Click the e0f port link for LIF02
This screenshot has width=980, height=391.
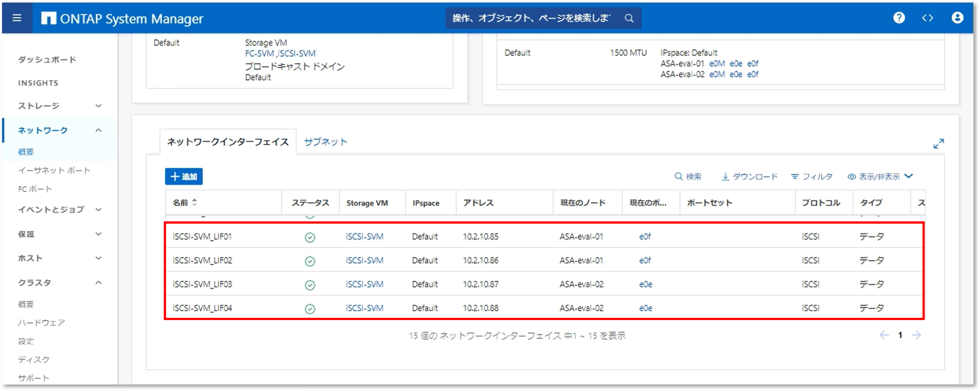point(645,261)
